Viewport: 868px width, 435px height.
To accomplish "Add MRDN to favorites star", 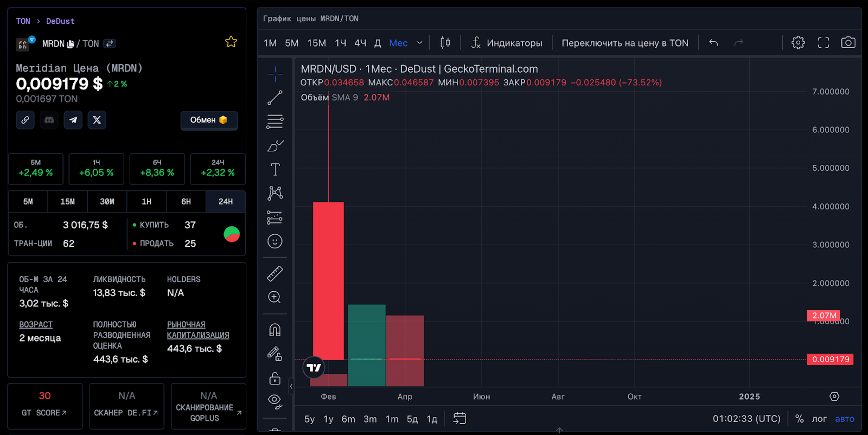I will 231,42.
